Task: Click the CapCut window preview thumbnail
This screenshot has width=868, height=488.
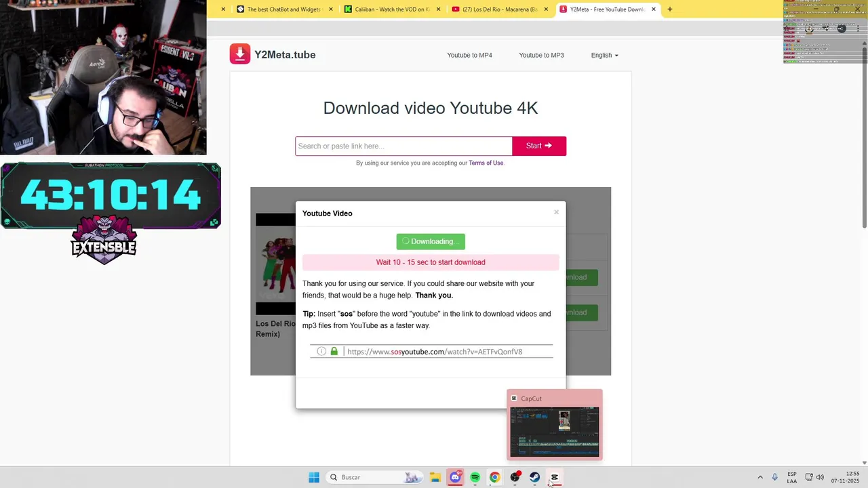Action: [x=555, y=432]
